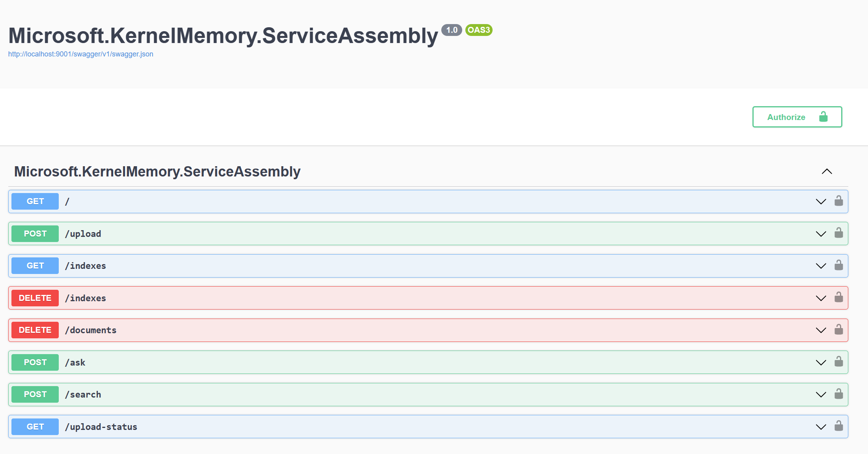Image resolution: width=868 pixels, height=454 pixels.
Task: Click the OAS3 version badge
Action: click(x=478, y=32)
